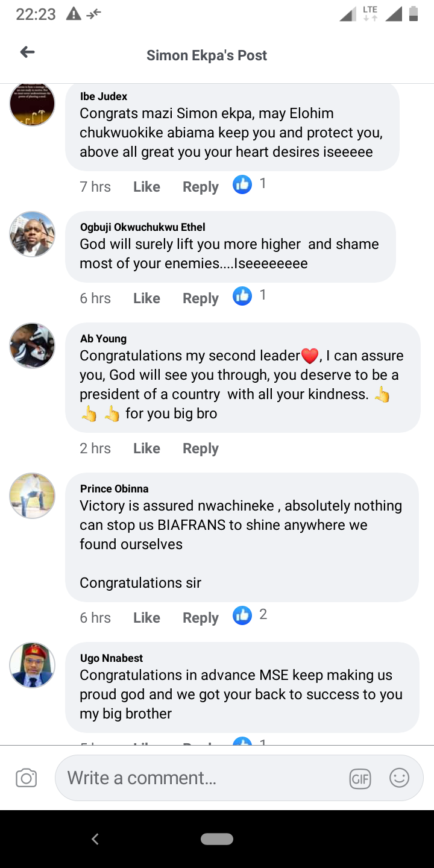Open Ugo Nnabest's profile name
This screenshot has height=868, width=434.
click(112, 658)
